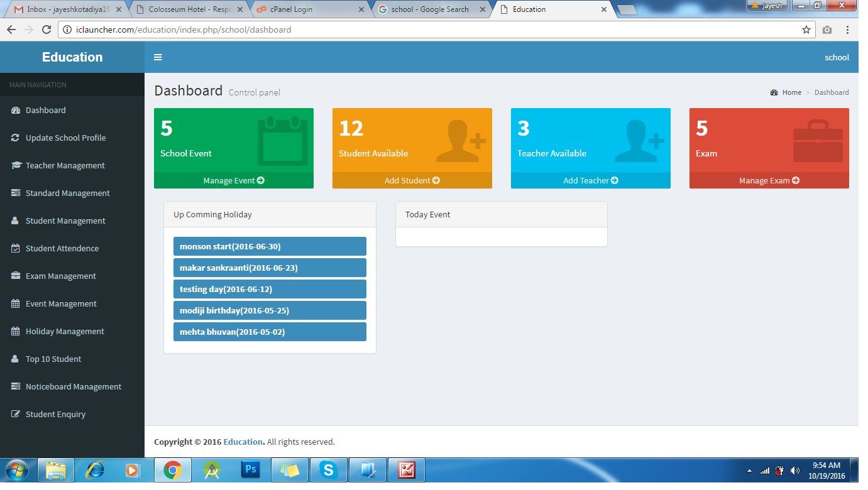Toggle the hamburger sidebar menu icon
Screen dimensions: 868x490
[x=158, y=57]
